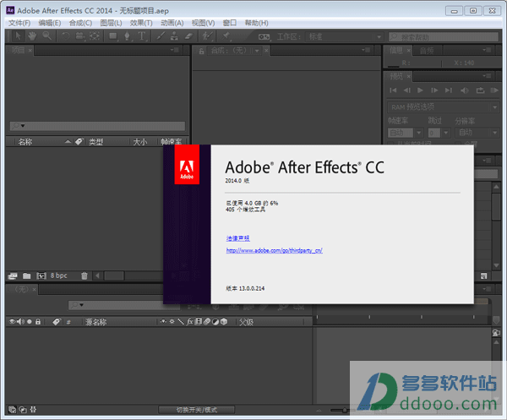Open the adobe.com thirdparty_cn link
Screen dimensions: 507x420
274,250
